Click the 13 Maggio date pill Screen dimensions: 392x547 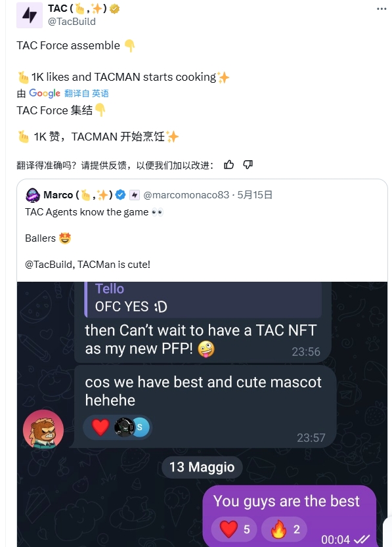tap(202, 467)
